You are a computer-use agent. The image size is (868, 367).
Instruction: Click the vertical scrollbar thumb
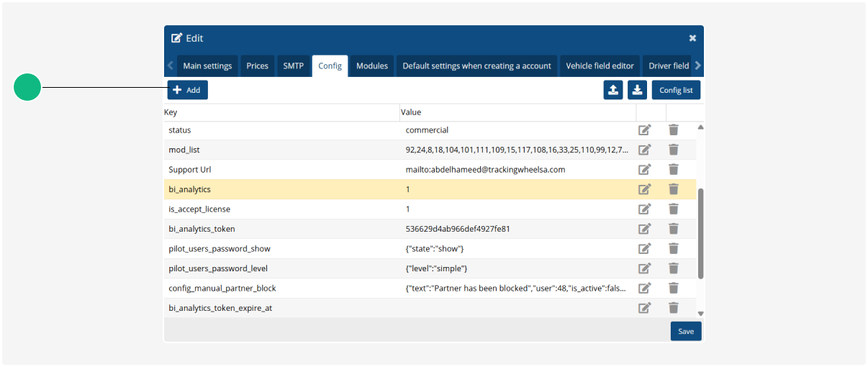[701, 234]
